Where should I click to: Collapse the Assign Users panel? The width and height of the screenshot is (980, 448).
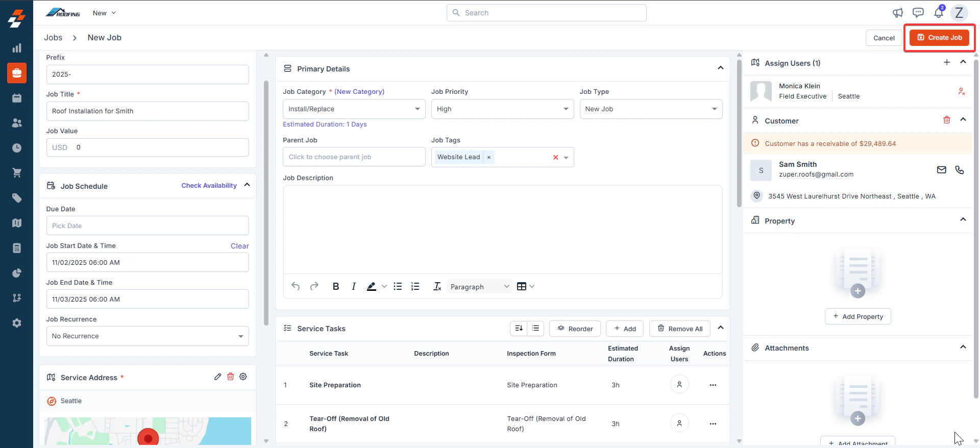tap(963, 62)
